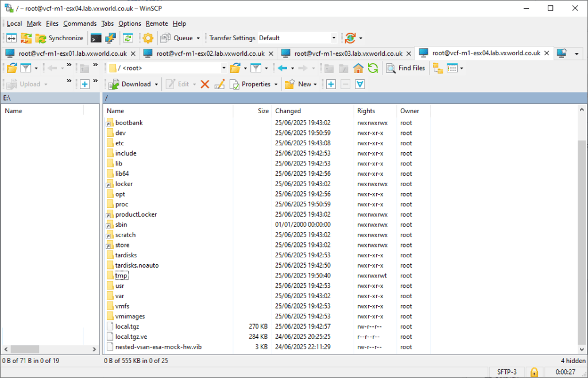This screenshot has height=378, width=588.
Task: Refresh the remote directory listing
Action: [373, 68]
